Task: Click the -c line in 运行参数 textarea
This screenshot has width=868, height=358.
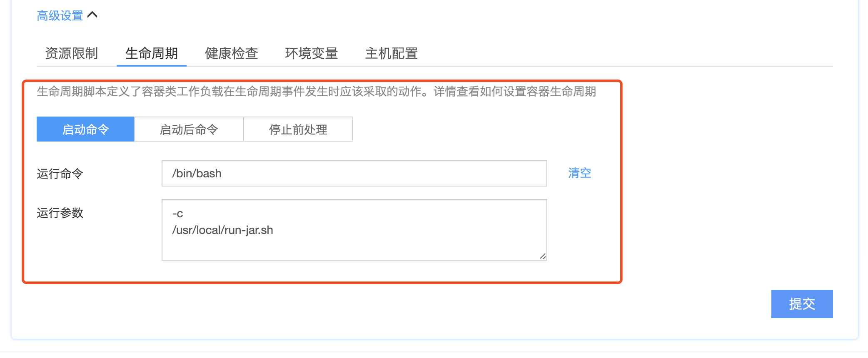Action: [178, 214]
